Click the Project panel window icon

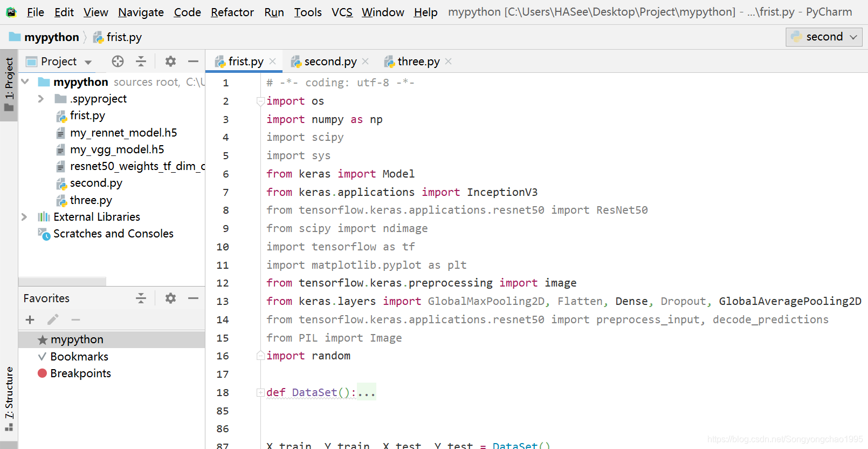[32, 62]
